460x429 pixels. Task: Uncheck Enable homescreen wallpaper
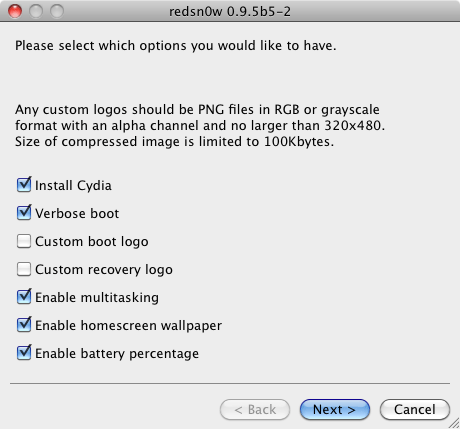pos(24,325)
